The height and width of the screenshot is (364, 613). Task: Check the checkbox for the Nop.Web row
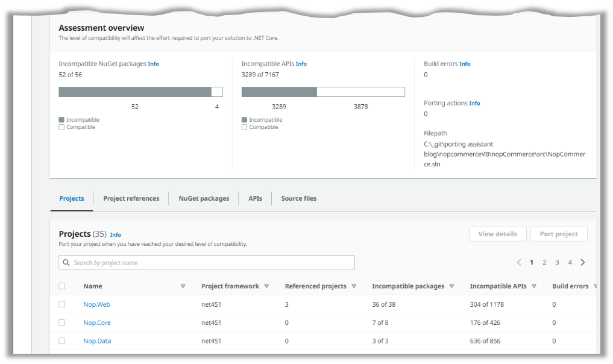(x=61, y=304)
